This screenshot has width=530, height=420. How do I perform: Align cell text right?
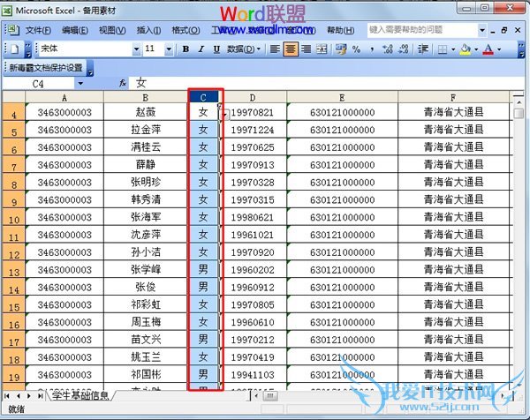click(306, 49)
